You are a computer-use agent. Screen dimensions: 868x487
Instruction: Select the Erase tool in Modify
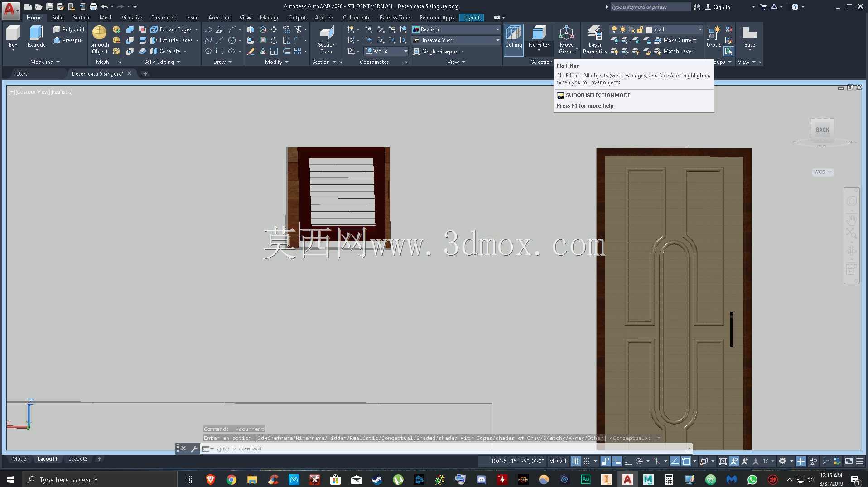pyautogui.click(x=251, y=51)
